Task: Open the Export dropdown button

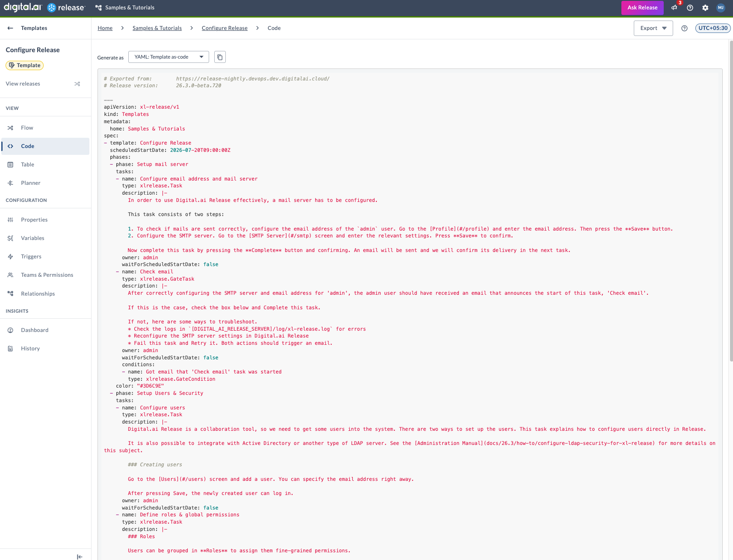Action: 653,28
